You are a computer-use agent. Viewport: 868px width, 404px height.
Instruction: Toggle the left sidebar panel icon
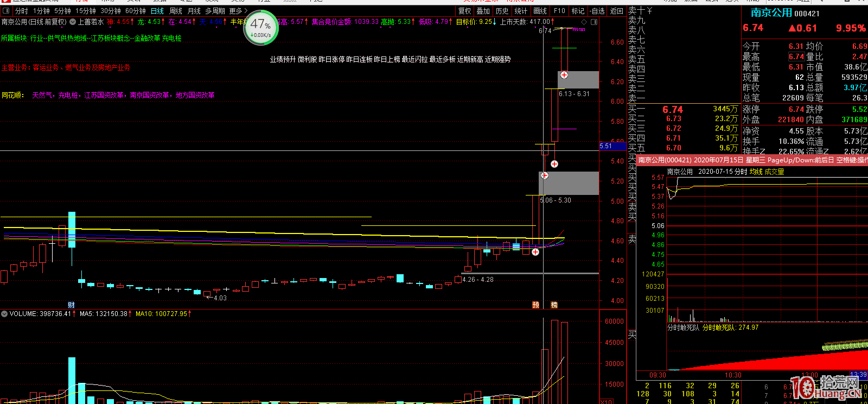[x=5, y=11]
